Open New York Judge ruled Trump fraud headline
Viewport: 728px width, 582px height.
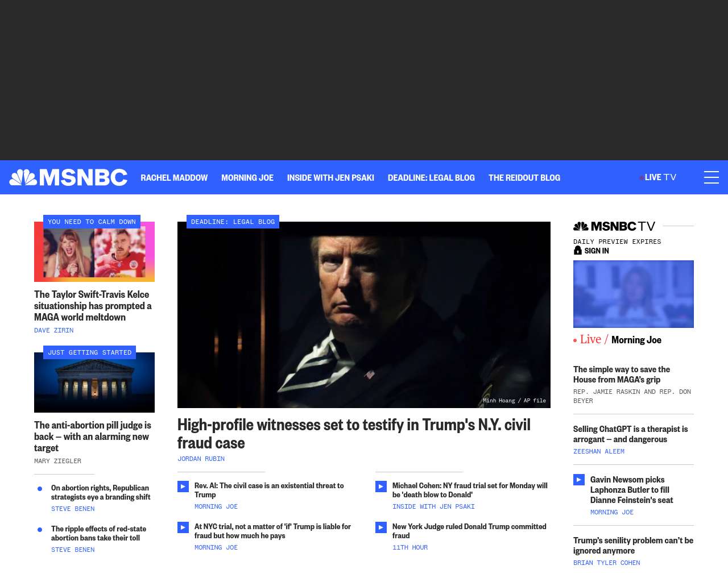(x=469, y=531)
